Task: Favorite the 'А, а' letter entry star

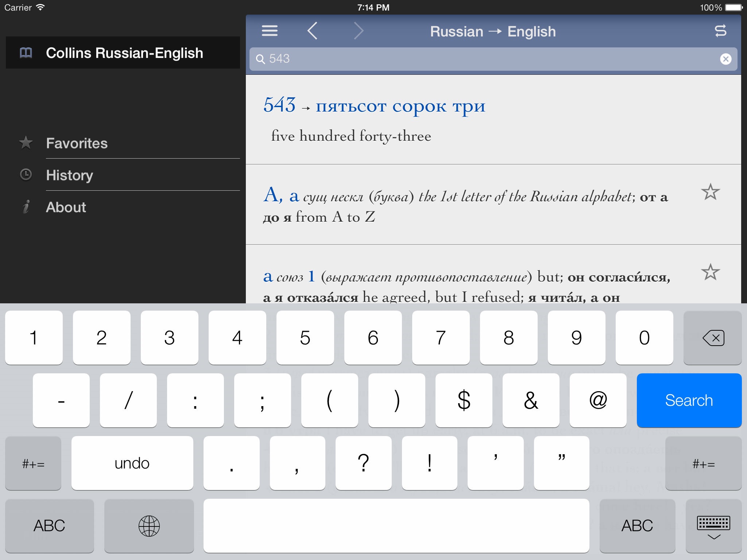Action: [x=710, y=192]
